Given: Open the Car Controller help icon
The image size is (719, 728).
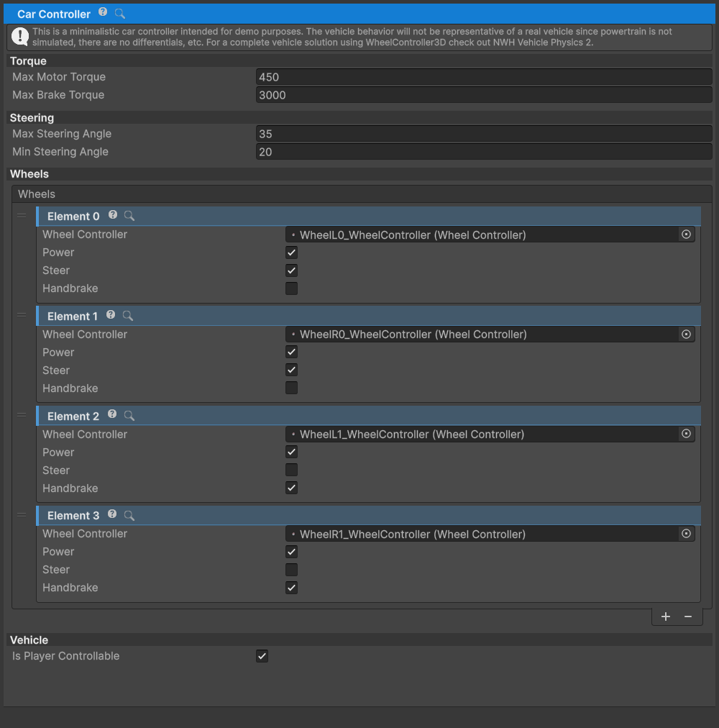Looking at the screenshot, I should [x=103, y=12].
